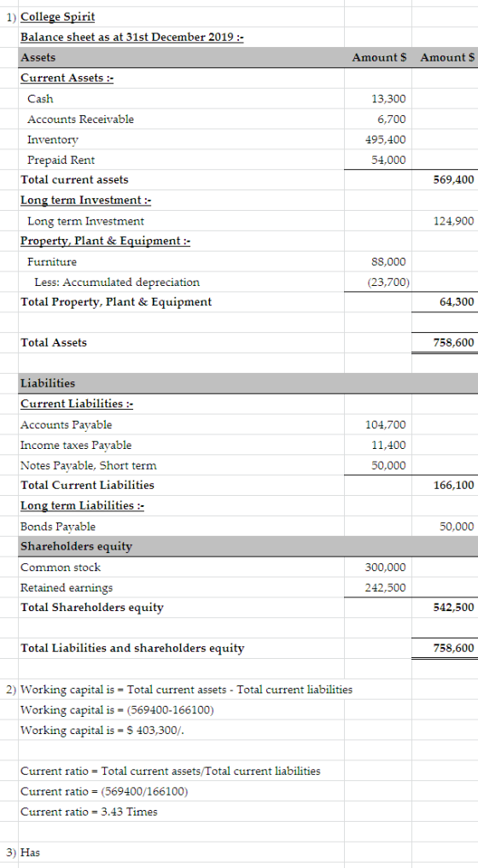The height and width of the screenshot is (868, 478).
Task: Click the retained earnings value 242,500
Action: pos(386,588)
